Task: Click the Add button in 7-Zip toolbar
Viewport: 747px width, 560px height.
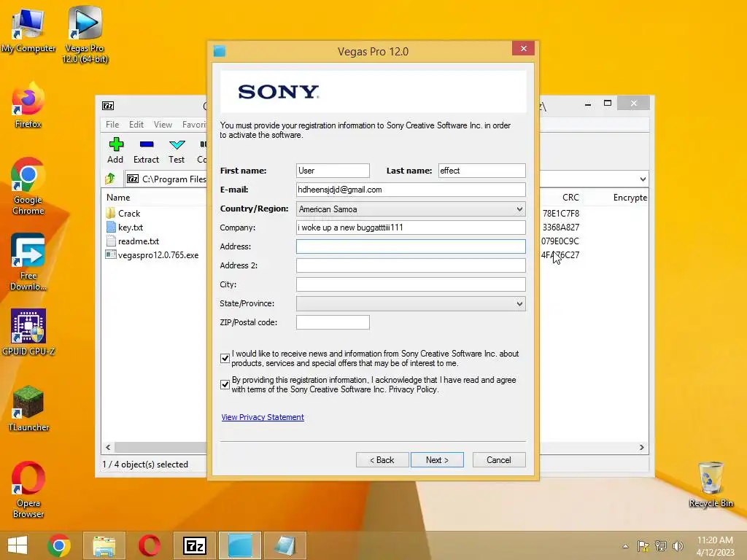Action: [x=115, y=150]
